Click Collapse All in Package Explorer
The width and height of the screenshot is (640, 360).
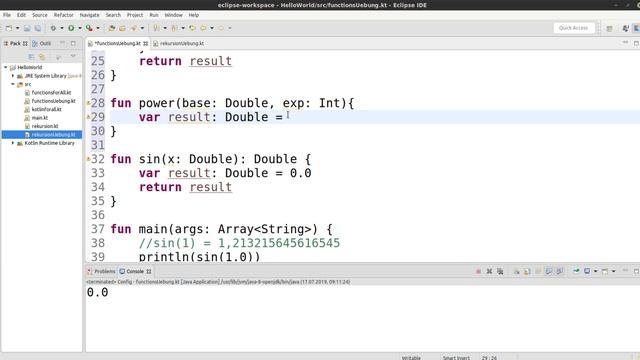31,57
